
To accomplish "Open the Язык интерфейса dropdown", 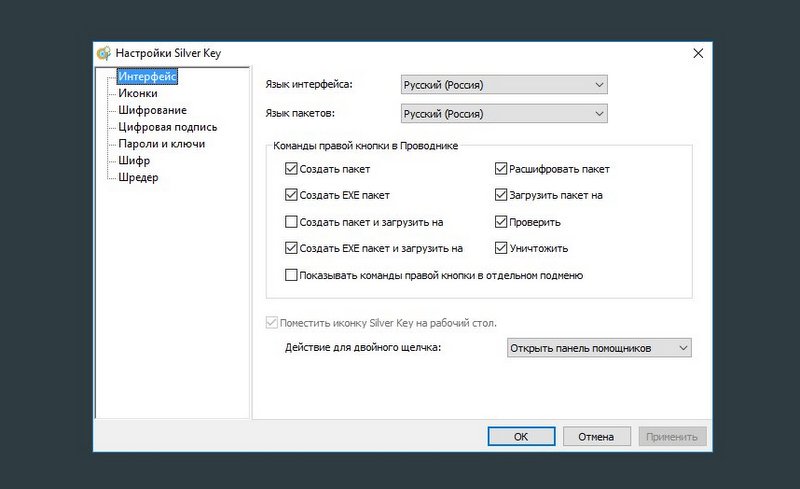I will [x=504, y=85].
